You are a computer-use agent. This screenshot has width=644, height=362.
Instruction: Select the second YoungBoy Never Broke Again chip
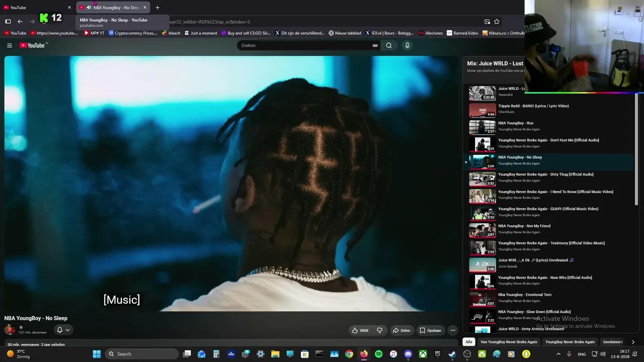coord(570,342)
